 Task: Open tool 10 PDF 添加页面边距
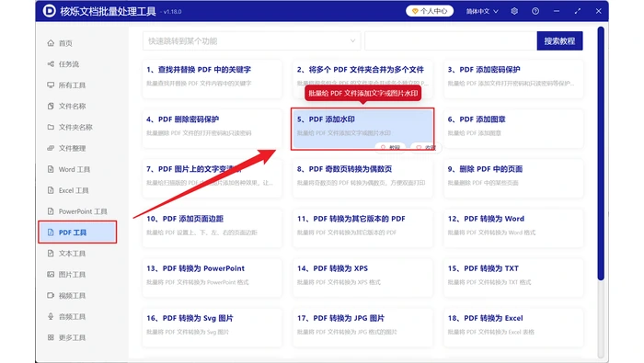pyautogui.click(x=212, y=228)
